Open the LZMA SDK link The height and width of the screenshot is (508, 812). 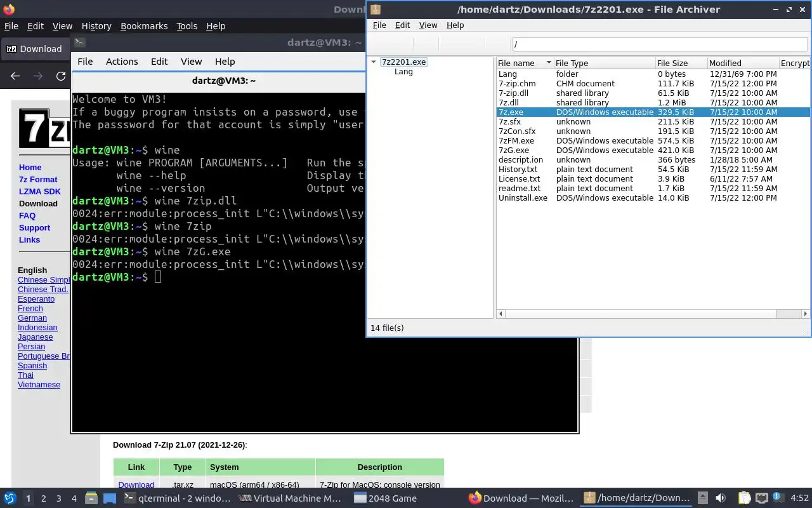[39, 192]
